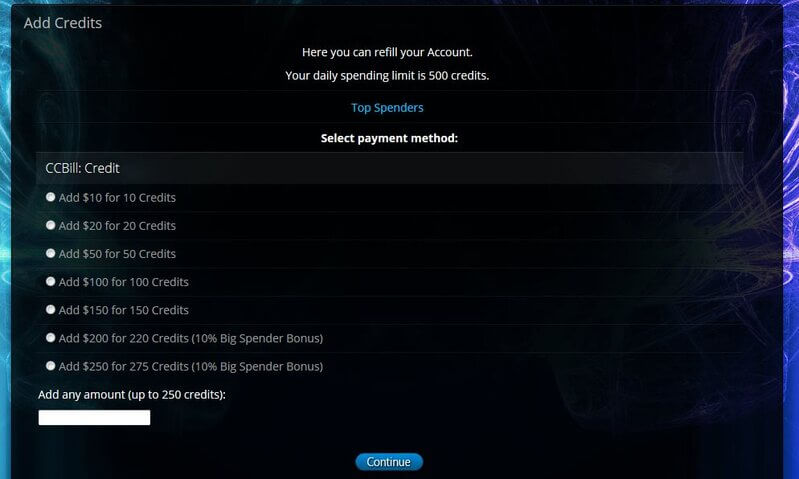Click the 'Add $100 for 100 Credits' label text
The image size is (799, 479).
click(123, 282)
